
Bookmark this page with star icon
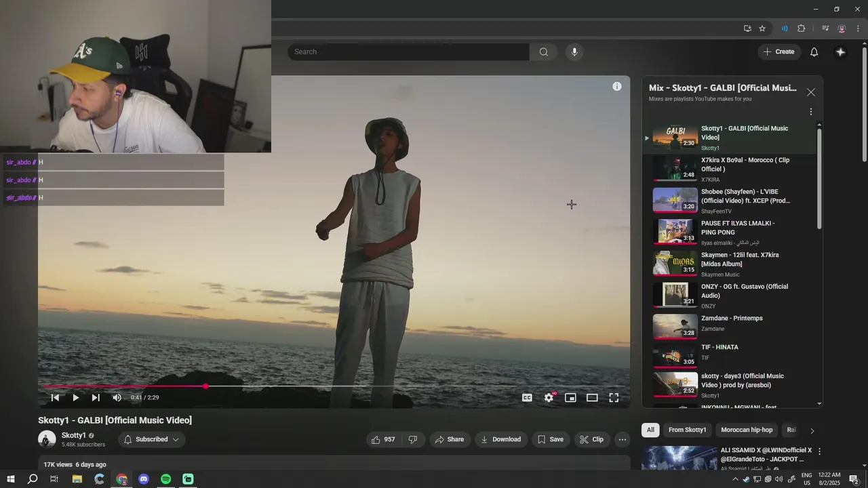(x=762, y=28)
